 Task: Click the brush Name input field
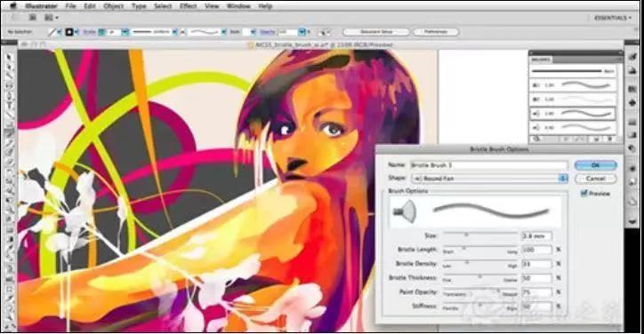(x=489, y=165)
